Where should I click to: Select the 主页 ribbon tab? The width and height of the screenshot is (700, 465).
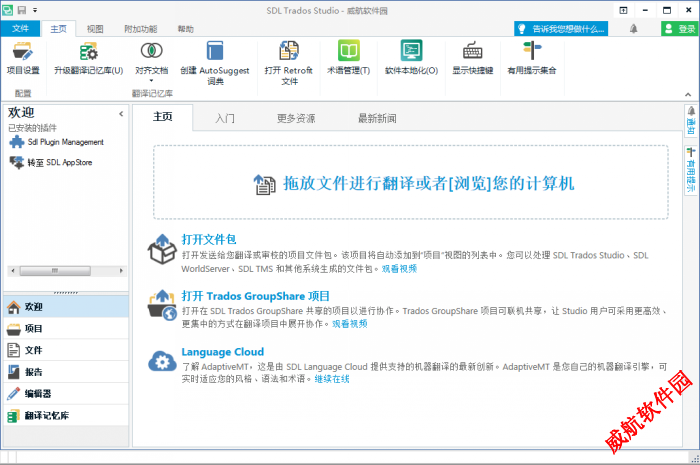[58, 29]
